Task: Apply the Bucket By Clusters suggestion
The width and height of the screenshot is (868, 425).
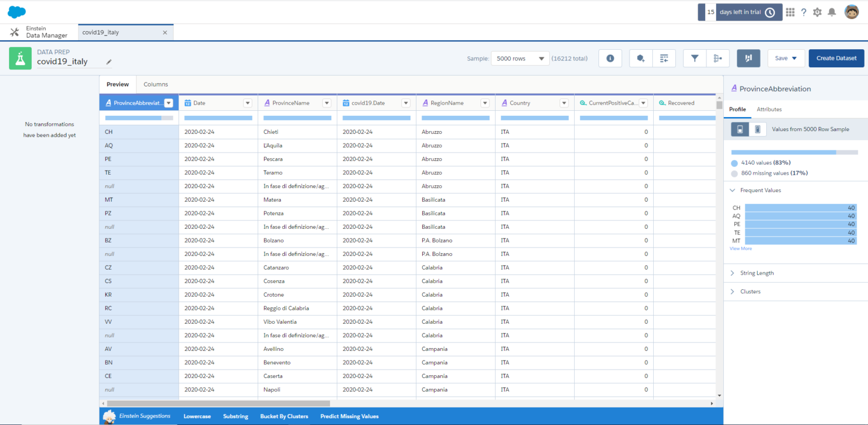Action: 284,417
